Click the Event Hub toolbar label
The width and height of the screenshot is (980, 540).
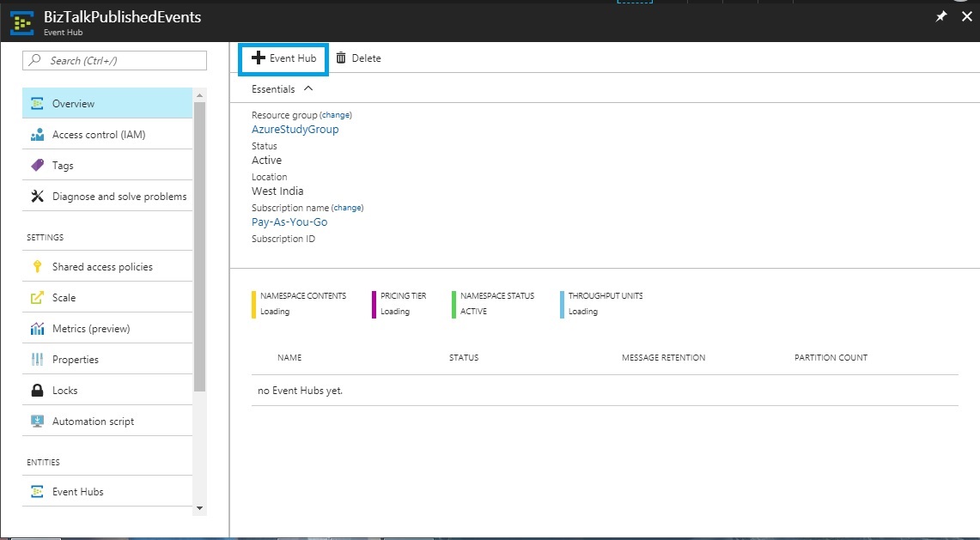pyautogui.click(x=293, y=58)
